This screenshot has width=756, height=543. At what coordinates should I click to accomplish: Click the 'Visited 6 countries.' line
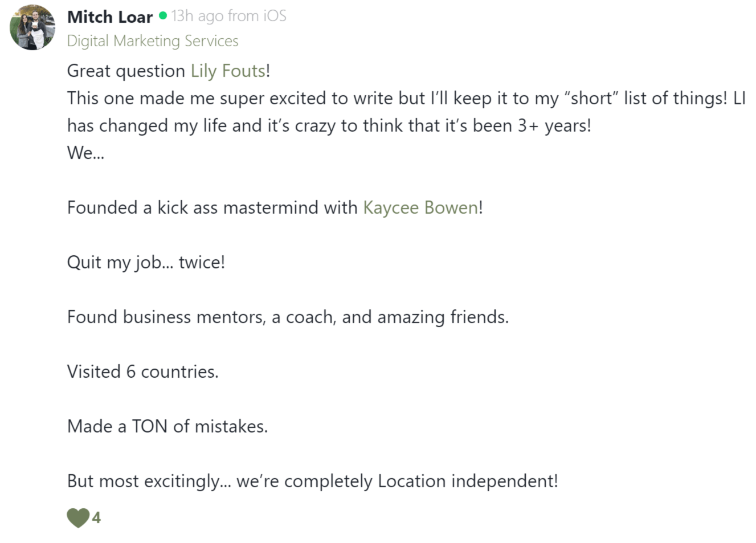coord(143,371)
